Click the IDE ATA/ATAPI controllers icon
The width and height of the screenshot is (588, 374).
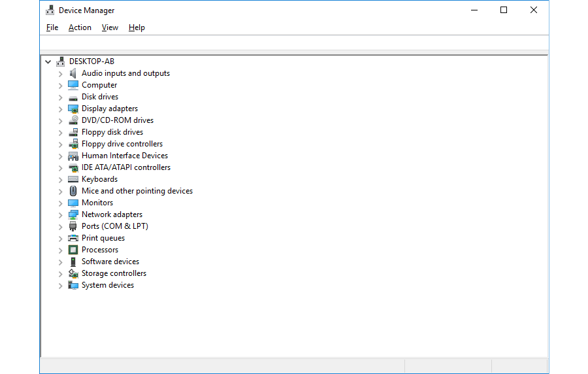(73, 167)
